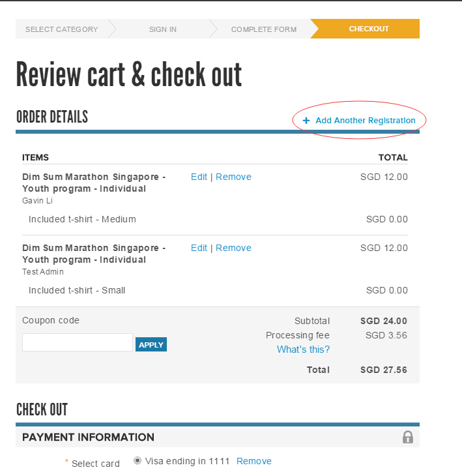Remove the saved Visa card
This screenshot has height=476, width=462.
[253, 461]
